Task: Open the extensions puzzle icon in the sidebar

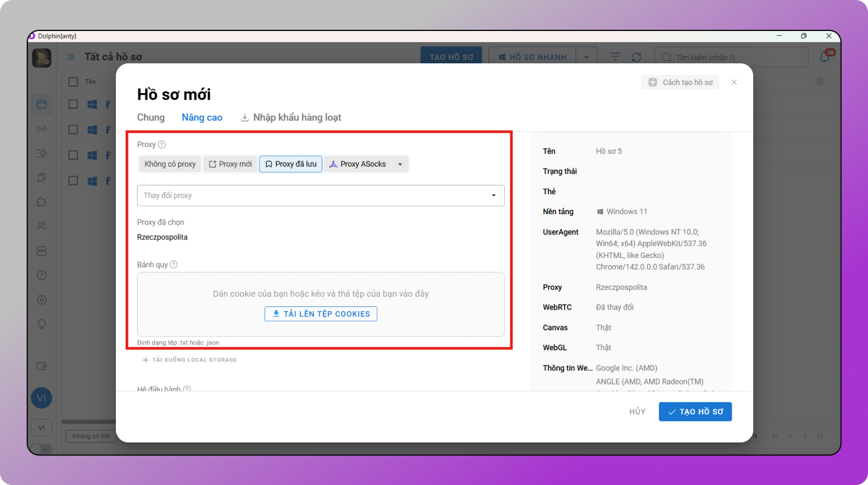Action: 42,202
